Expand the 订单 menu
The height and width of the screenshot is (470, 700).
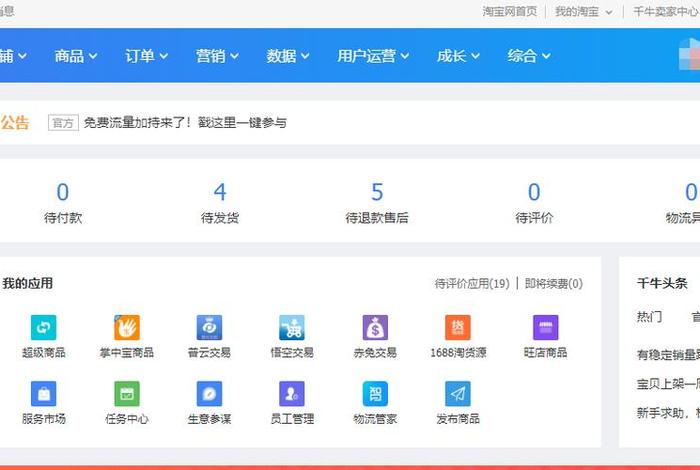146,56
